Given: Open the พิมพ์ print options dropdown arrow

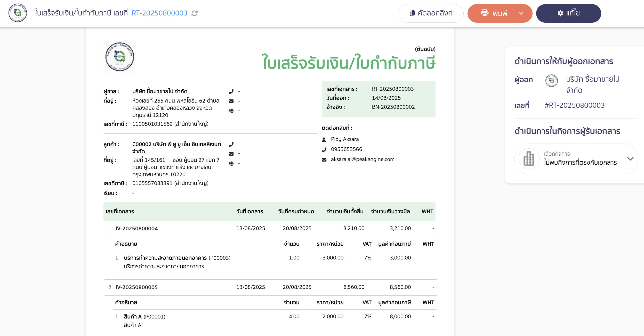Looking at the screenshot, I should point(521,13).
